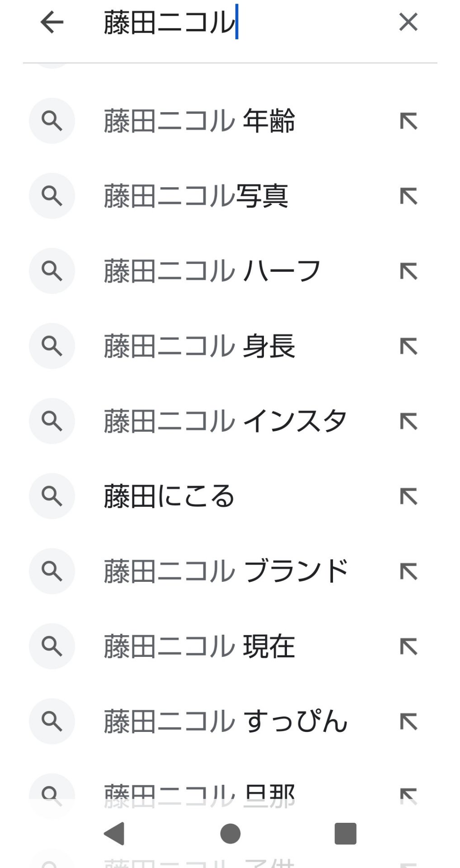Image resolution: width=460 pixels, height=868 pixels.
Task: Tap suggestion 藤田ニコル インスタ
Action: pos(225,421)
